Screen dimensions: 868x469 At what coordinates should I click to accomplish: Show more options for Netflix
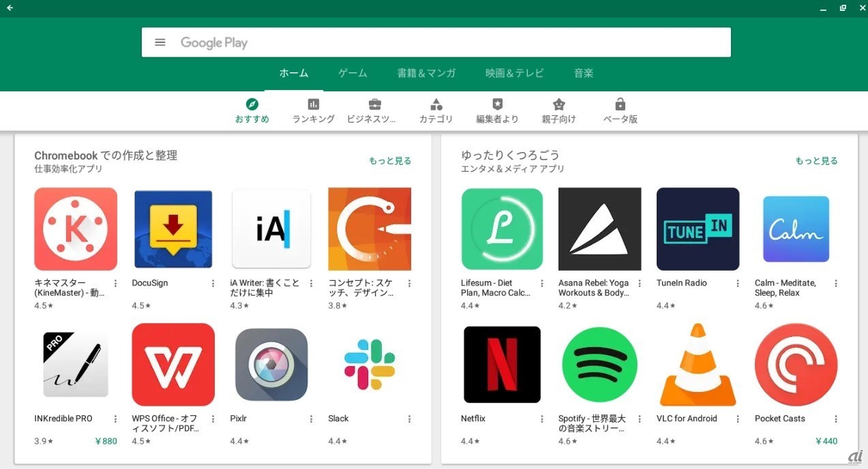[542, 419]
